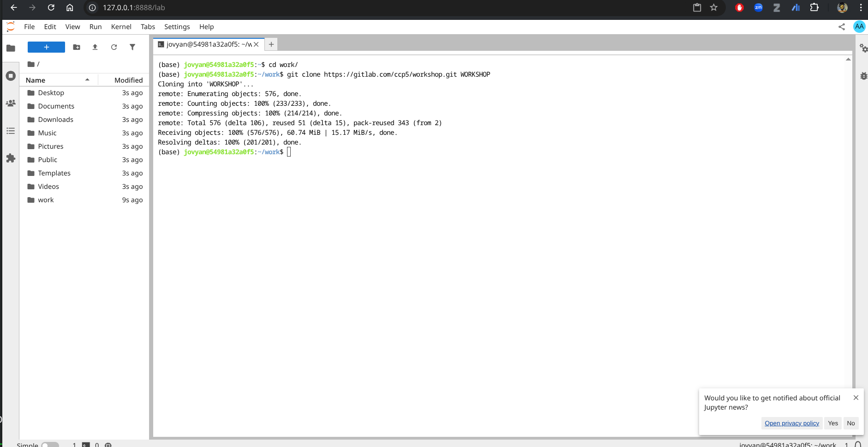Click the grey Z extension icon
The width and height of the screenshot is (868, 447).
coord(777,7)
